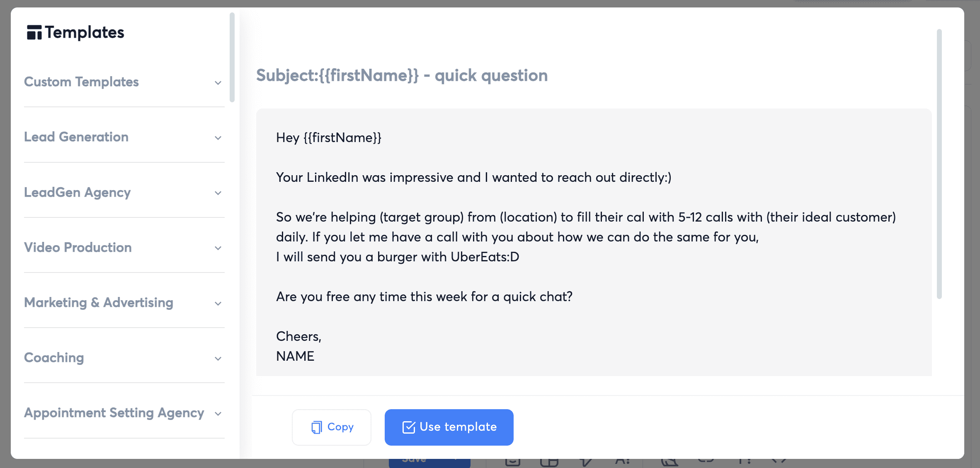
Task: Select the Appointment Setting Agency label
Action: (x=114, y=413)
